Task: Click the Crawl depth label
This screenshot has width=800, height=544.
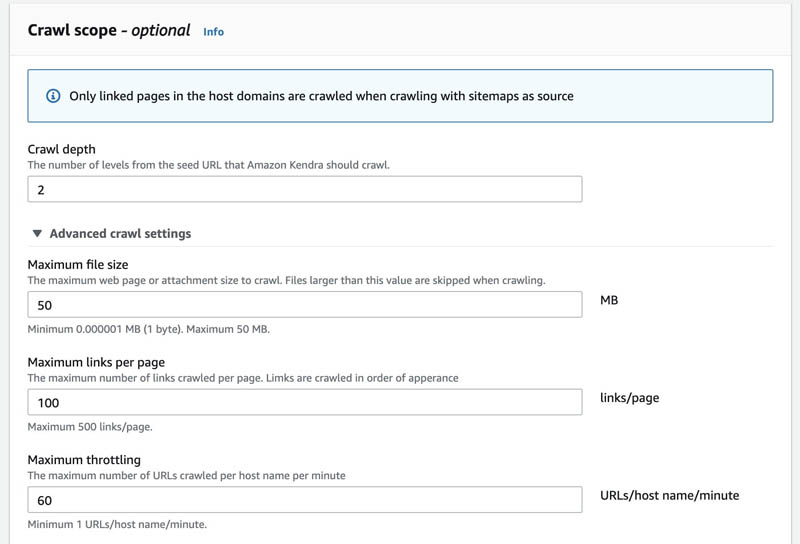Action: 62,149
